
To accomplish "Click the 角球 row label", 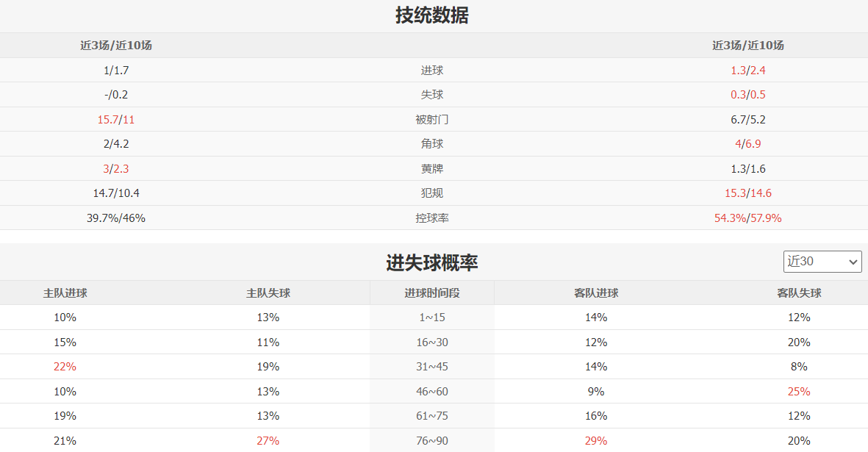I will (432, 144).
